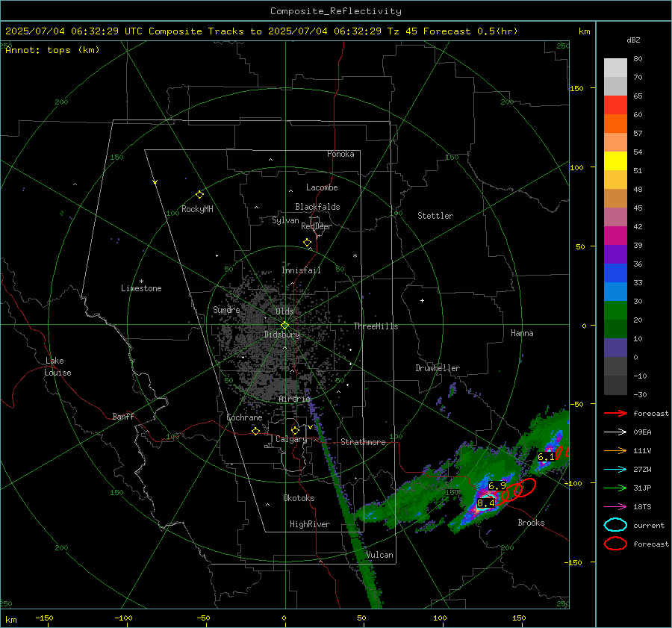Click the RedDeer city label
This screenshot has width=672, height=628.
pos(317,226)
